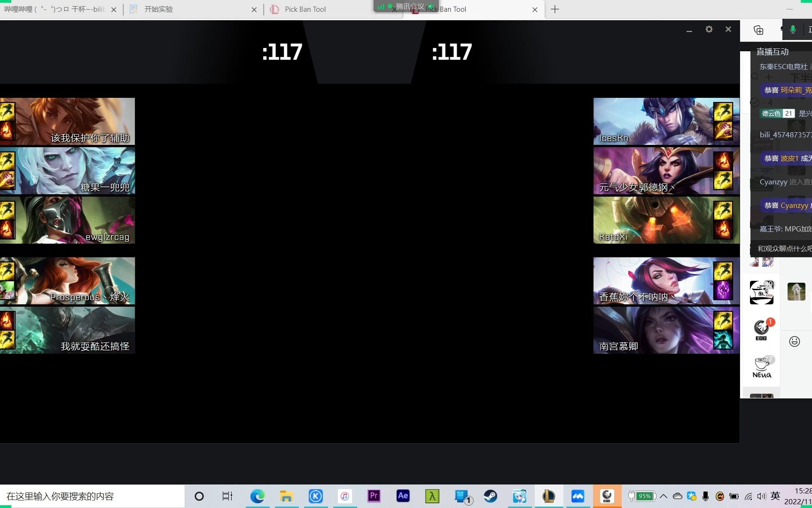Switch the 英 input method indicator

[775, 496]
